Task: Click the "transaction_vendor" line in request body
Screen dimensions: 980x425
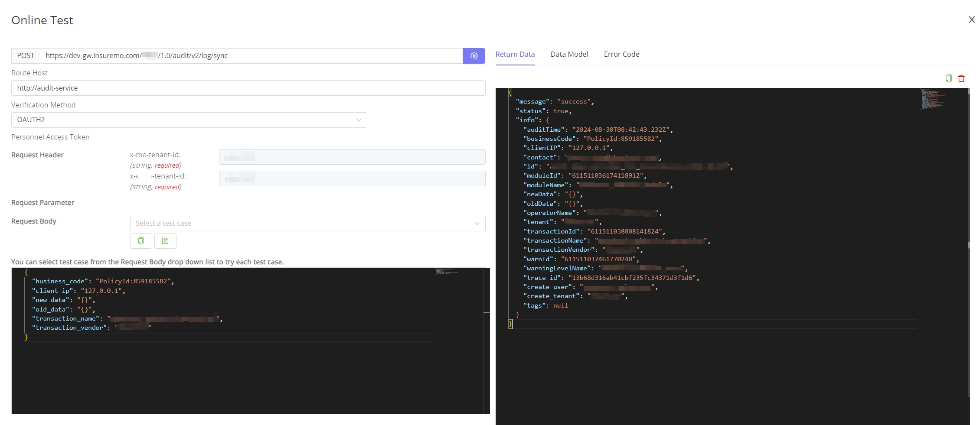Action: (x=91, y=328)
